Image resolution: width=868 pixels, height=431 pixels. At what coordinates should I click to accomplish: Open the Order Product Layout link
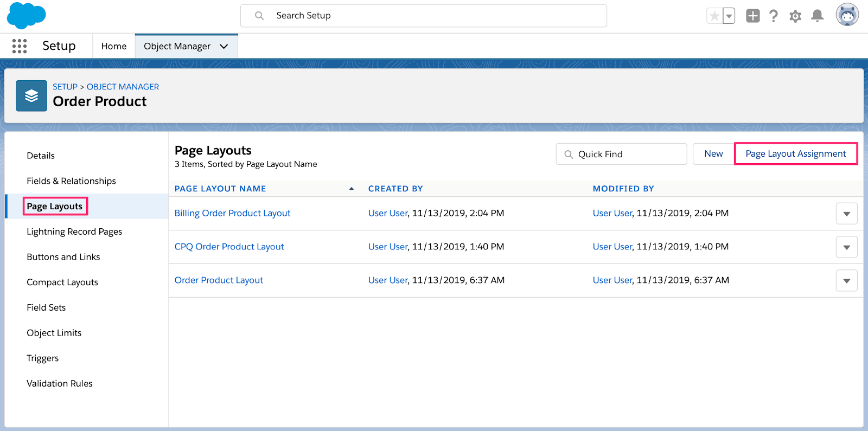(219, 280)
